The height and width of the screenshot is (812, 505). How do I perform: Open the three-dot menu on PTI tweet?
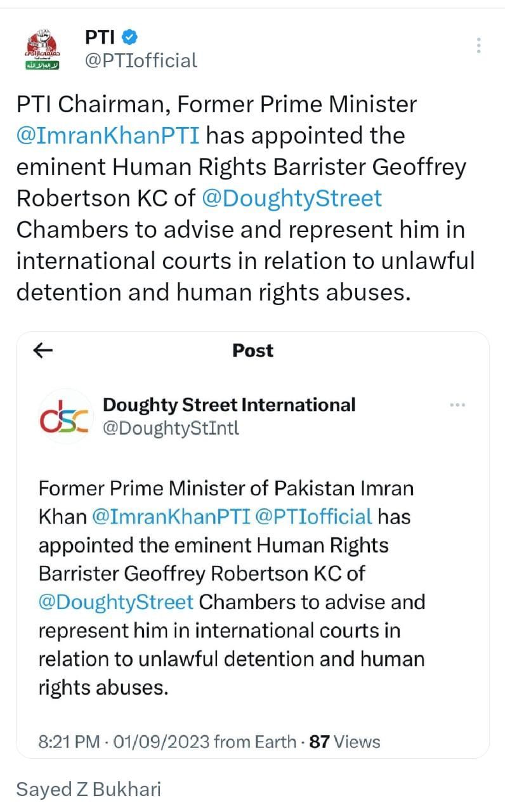click(x=478, y=45)
